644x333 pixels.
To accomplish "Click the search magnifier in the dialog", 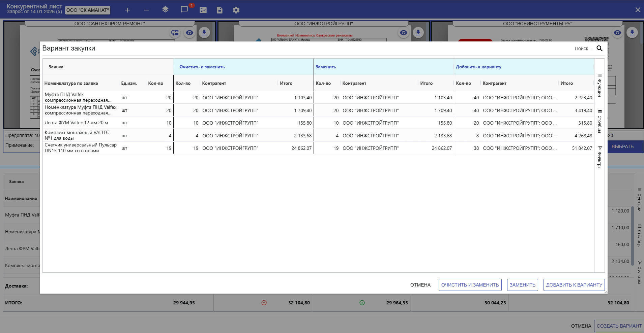I will pyautogui.click(x=599, y=48).
